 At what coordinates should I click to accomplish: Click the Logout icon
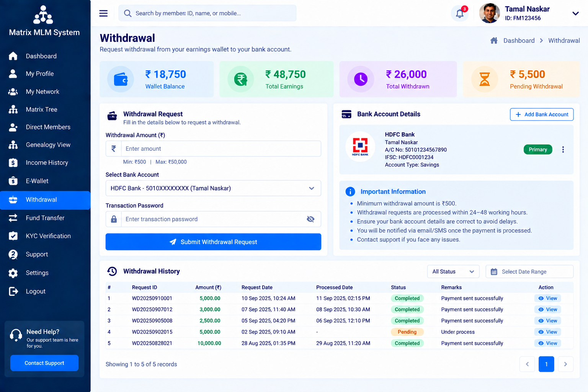[13, 291]
